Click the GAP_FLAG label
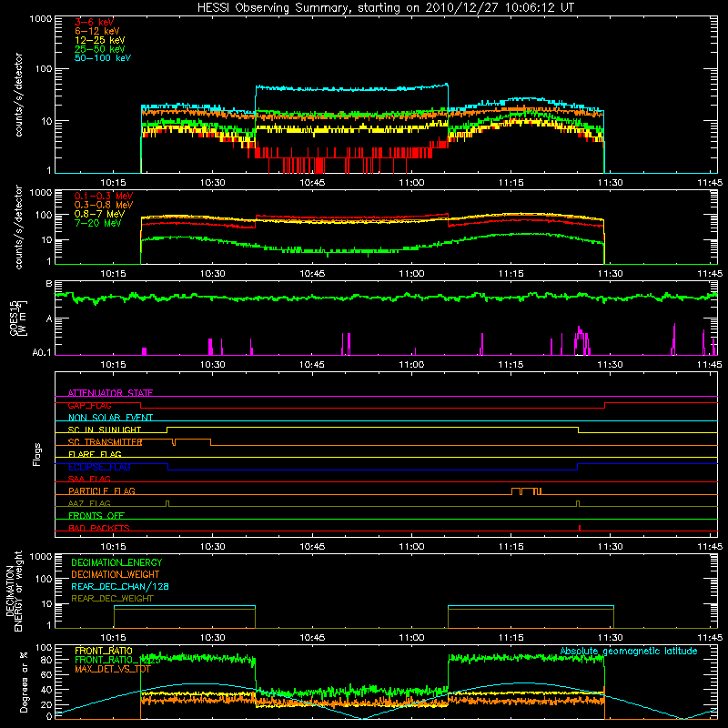Viewport: 728px width, 728px height. click(x=89, y=405)
